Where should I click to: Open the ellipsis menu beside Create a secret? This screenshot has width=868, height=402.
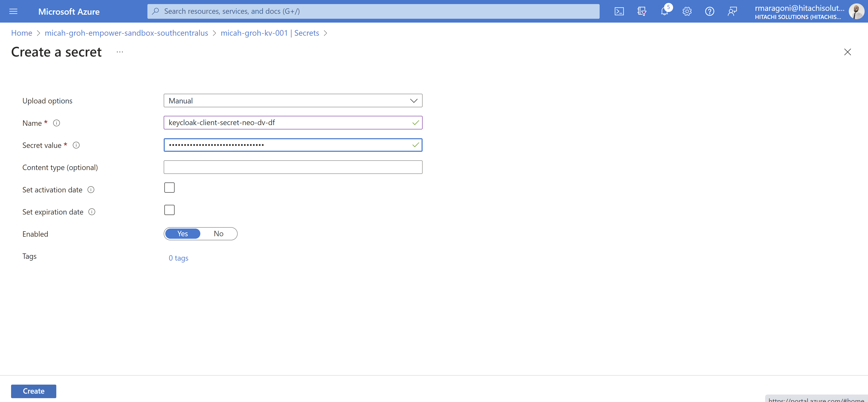tap(120, 52)
